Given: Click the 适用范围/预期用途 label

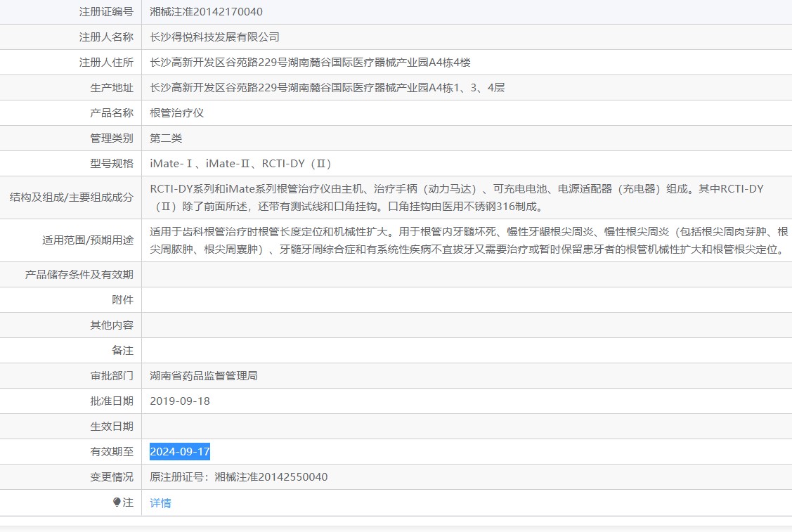Looking at the screenshot, I should 88,240.
